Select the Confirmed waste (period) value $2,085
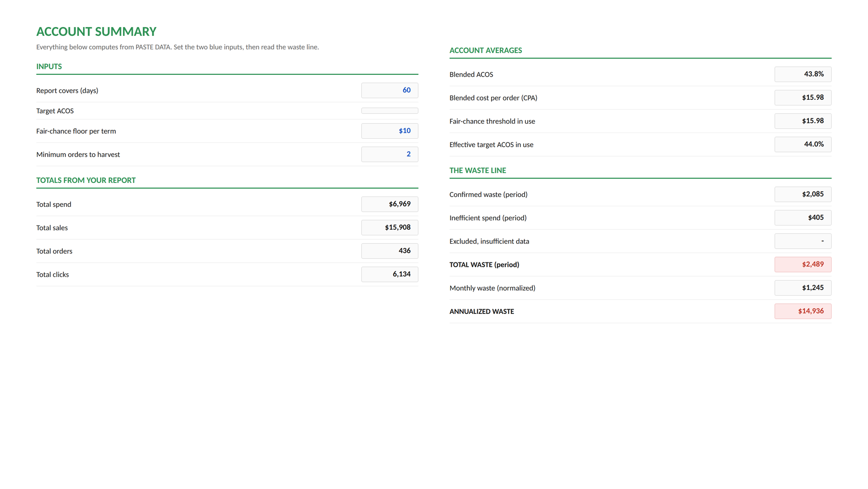The height and width of the screenshot is (489, 868). click(803, 194)
